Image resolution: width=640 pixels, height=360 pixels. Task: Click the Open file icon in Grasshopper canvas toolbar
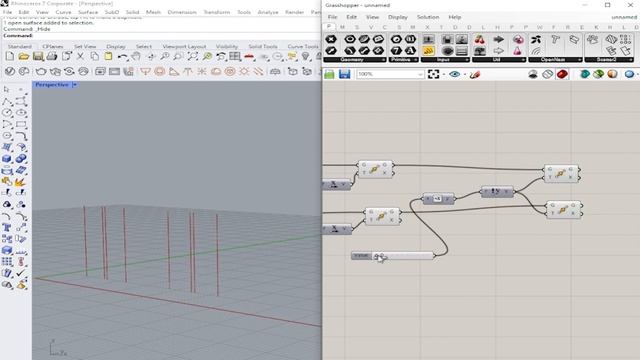329,74
